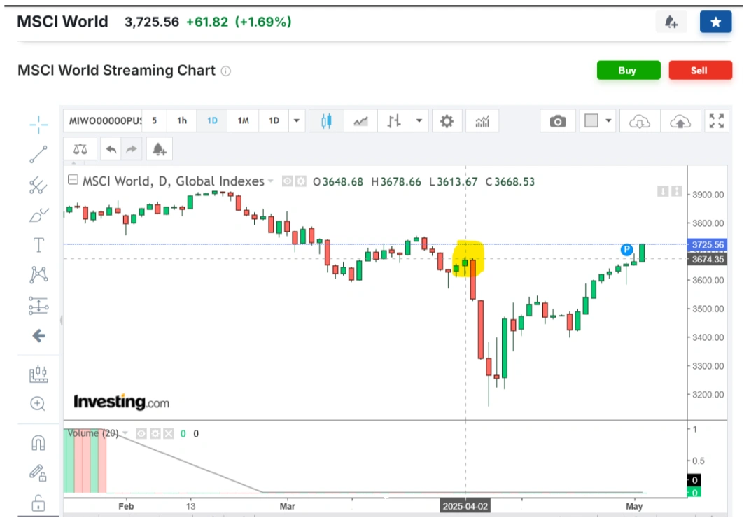
Task: Click the cloud save chart icon
Action: (680, 121)
